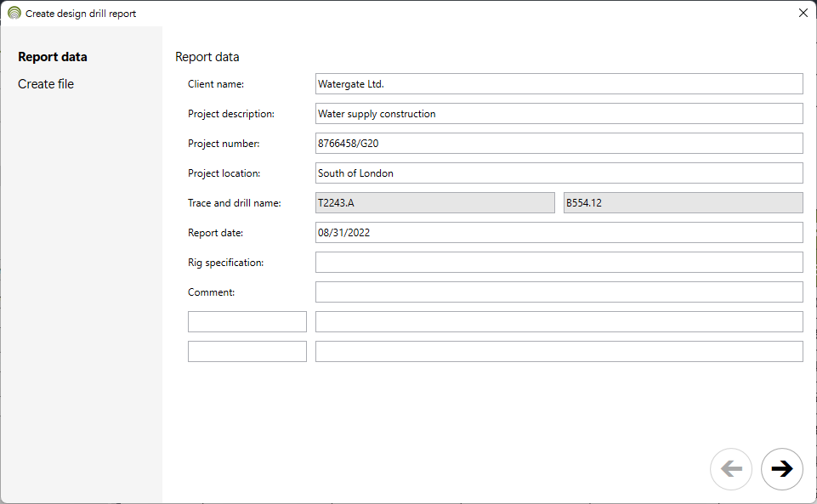Screen dimensions: 817x504
Task: Click the Project description label
Action: [x=231, y=114]
